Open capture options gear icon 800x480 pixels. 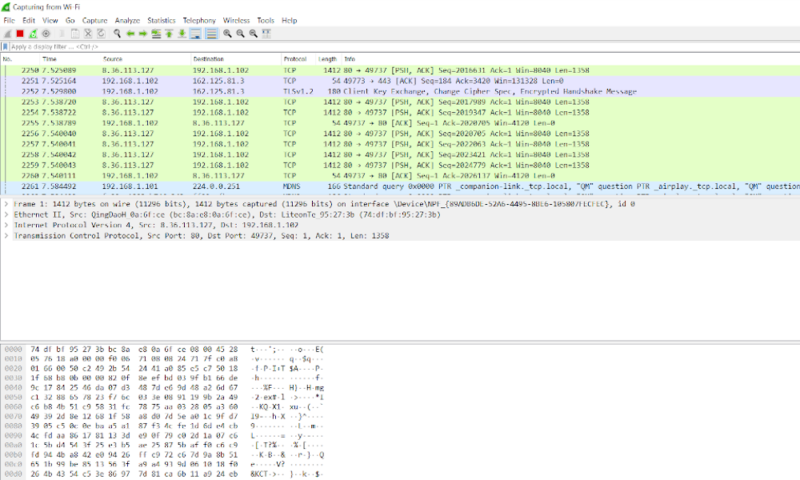click(46, 34)
